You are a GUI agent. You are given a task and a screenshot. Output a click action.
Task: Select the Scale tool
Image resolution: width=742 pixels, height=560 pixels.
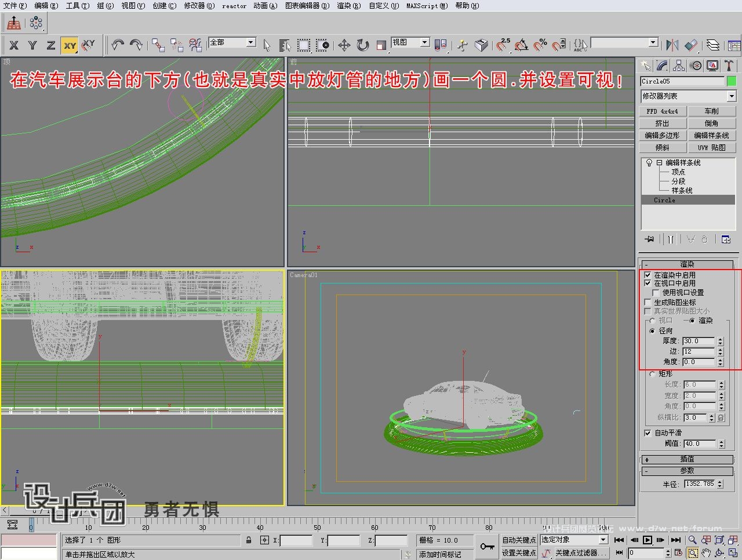tap(381, 45)
